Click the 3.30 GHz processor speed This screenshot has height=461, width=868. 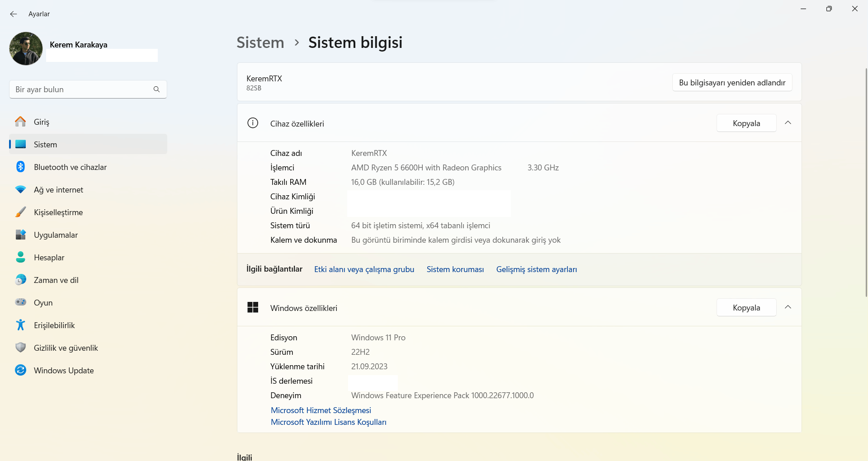click(x=543, y=168)
